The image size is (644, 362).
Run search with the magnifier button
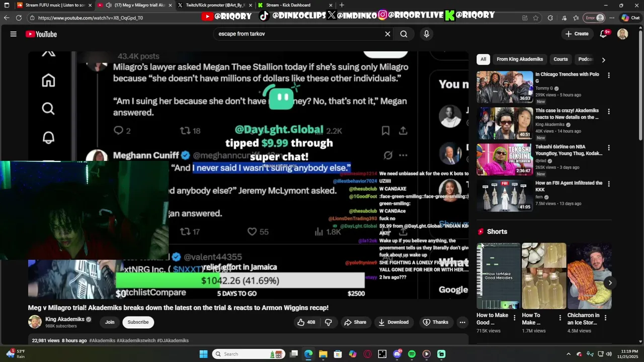(404, 34)
